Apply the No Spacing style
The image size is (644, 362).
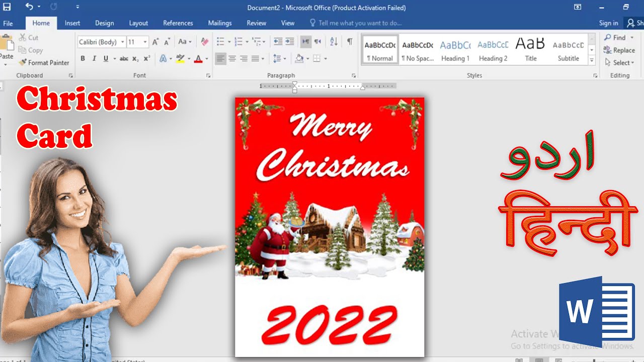pyautogui.click(x=418, y=50)
